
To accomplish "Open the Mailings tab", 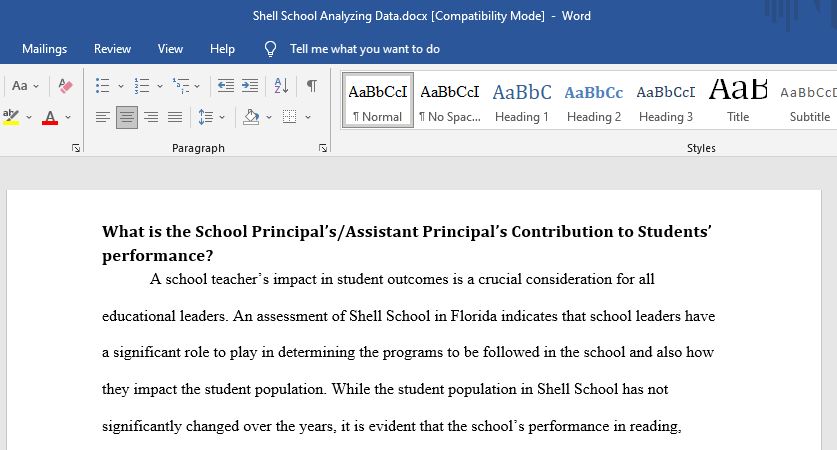I will click(x=44, y=49).
